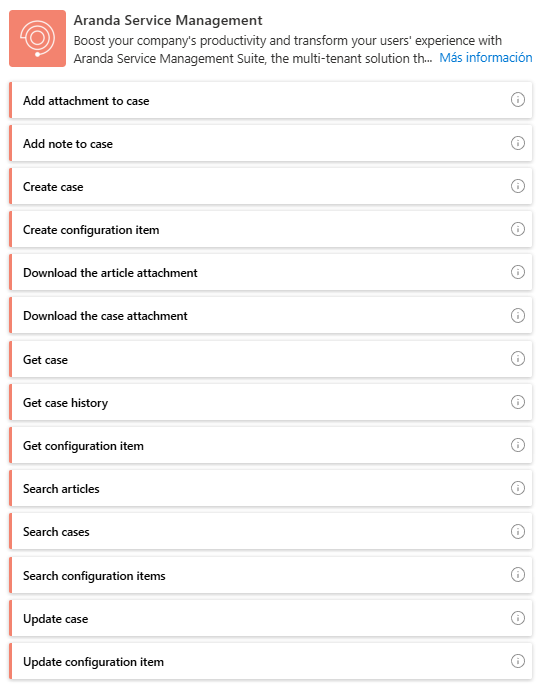Viewport: 544px width, 691px height.
Task: Show info icon for Search articles
Action: 518,488
